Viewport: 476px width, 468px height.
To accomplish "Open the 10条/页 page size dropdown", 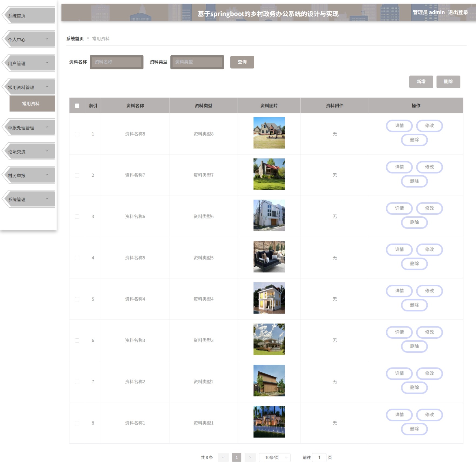I will tap(275, 457).
